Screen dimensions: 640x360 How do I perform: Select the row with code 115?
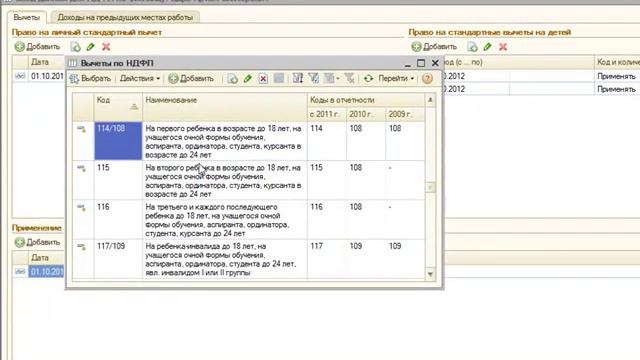click(249, 180)
